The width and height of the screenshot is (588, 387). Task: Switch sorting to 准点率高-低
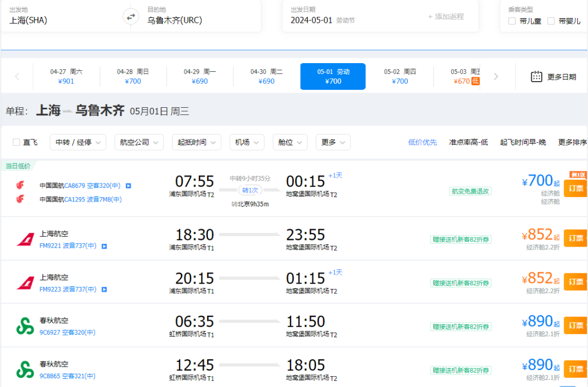[468, 142]
